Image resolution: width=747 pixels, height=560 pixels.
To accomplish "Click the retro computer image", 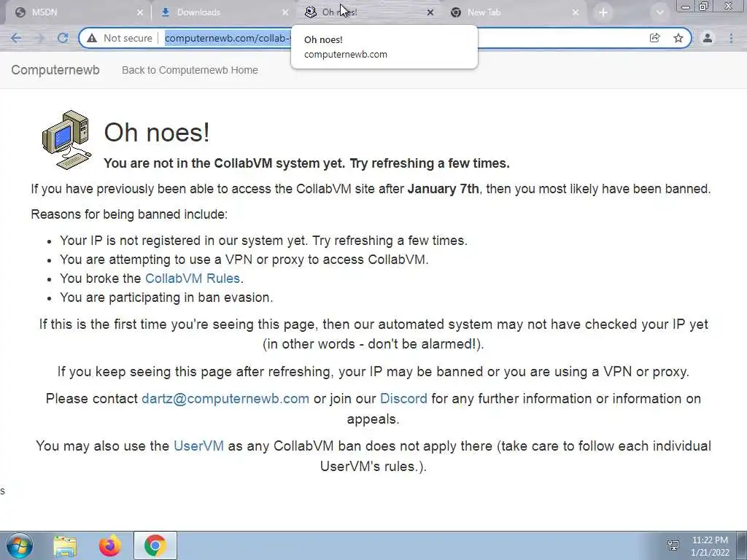I will 66,139.
